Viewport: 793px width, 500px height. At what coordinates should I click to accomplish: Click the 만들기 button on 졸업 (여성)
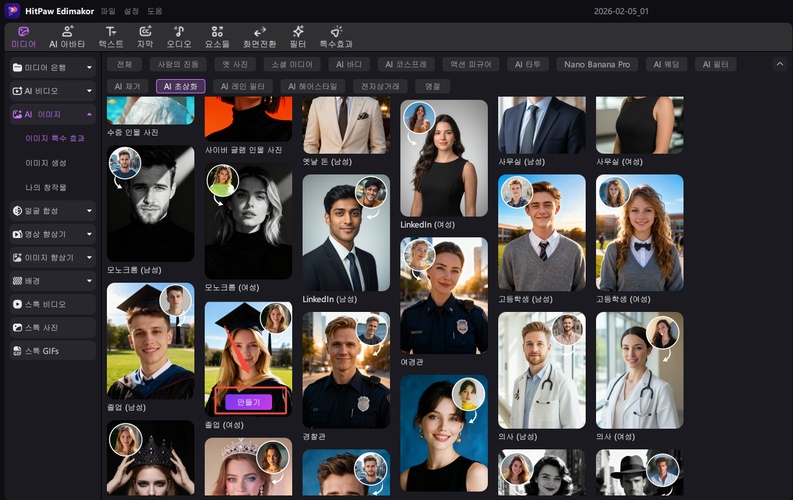click(x=249, y=401)
